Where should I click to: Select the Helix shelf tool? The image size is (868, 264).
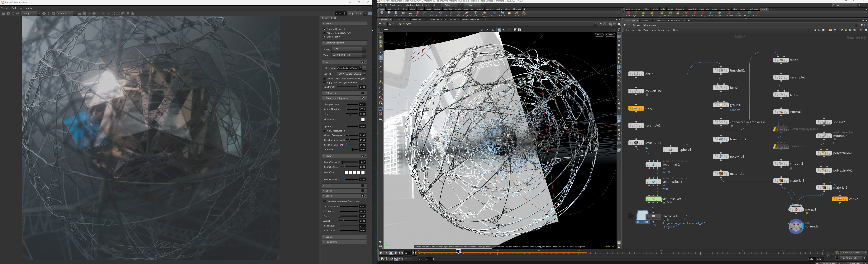pyautogui.click(x=524, y=14)
